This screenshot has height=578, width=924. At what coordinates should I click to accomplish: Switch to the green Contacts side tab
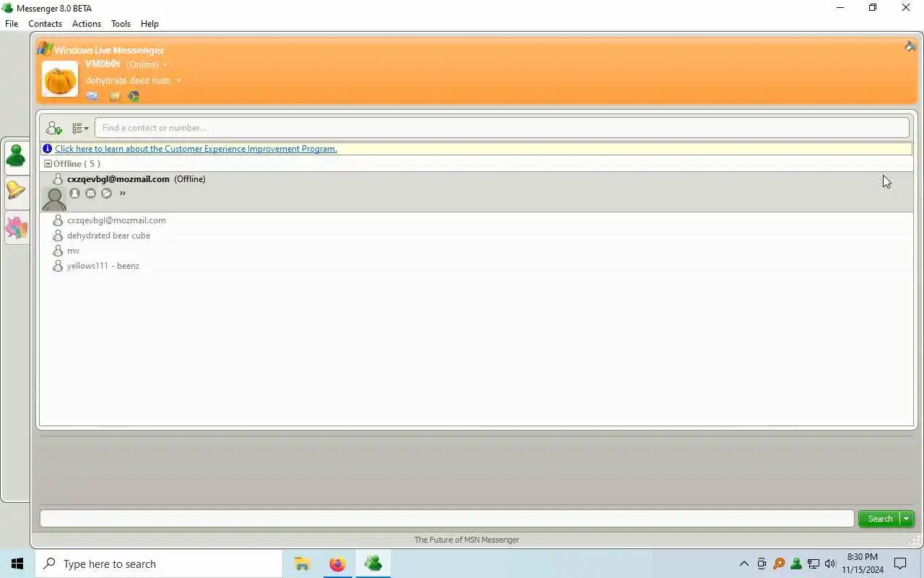pos(16,156)
